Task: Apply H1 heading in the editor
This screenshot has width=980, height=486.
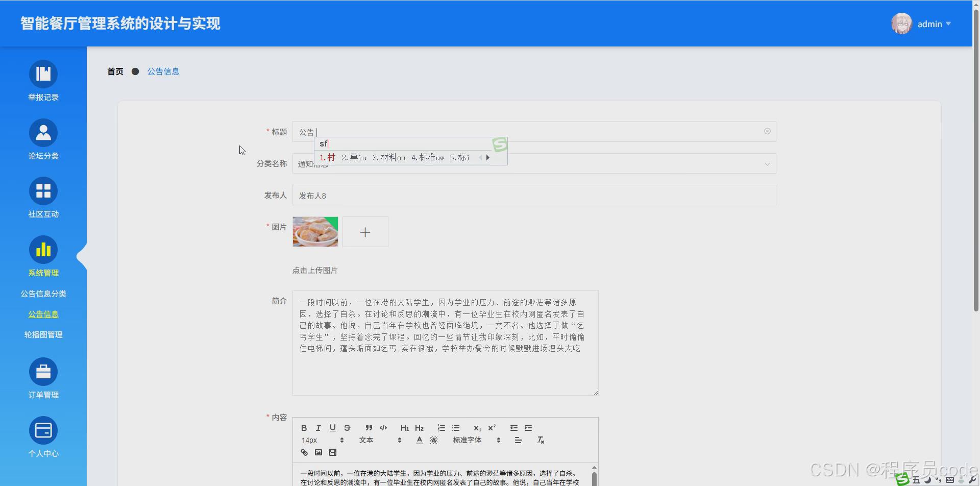Action: pyautogui.click(x=405, y=428)
